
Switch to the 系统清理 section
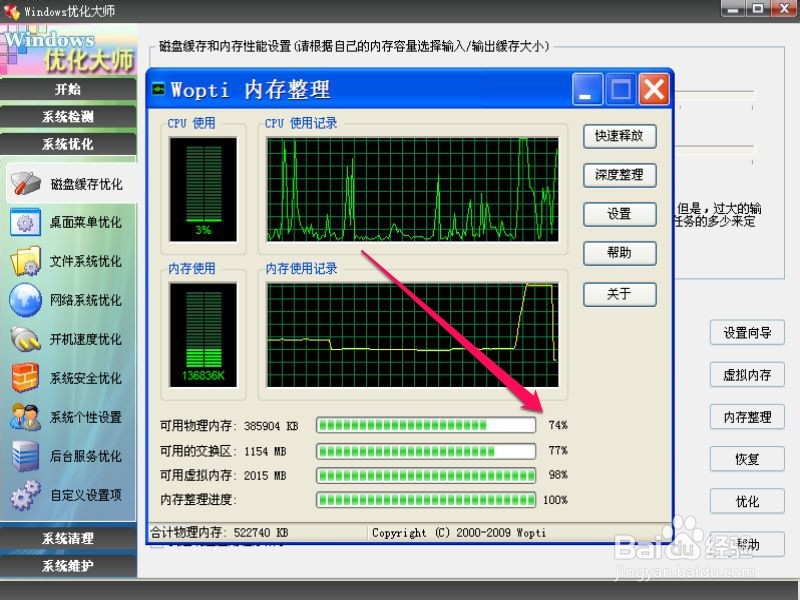(x=67, y=538)
